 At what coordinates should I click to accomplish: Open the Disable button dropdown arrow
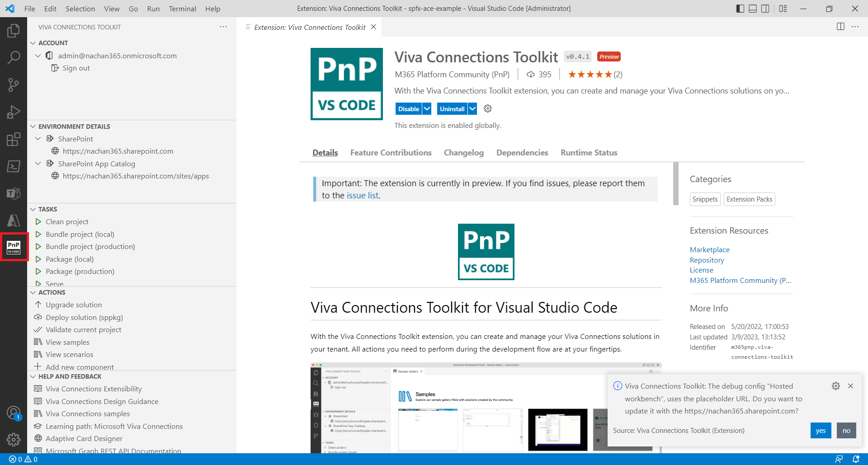tap(427, 109)
